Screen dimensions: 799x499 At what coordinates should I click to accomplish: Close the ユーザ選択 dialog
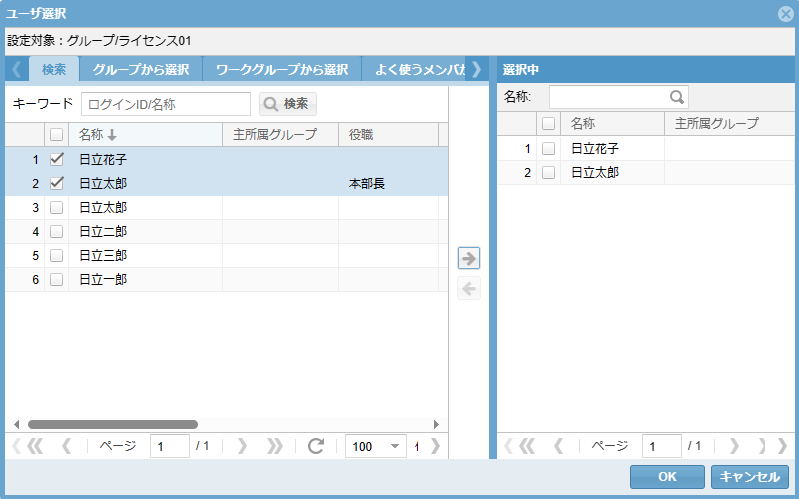pyautogui.click(x=786, y=14)
